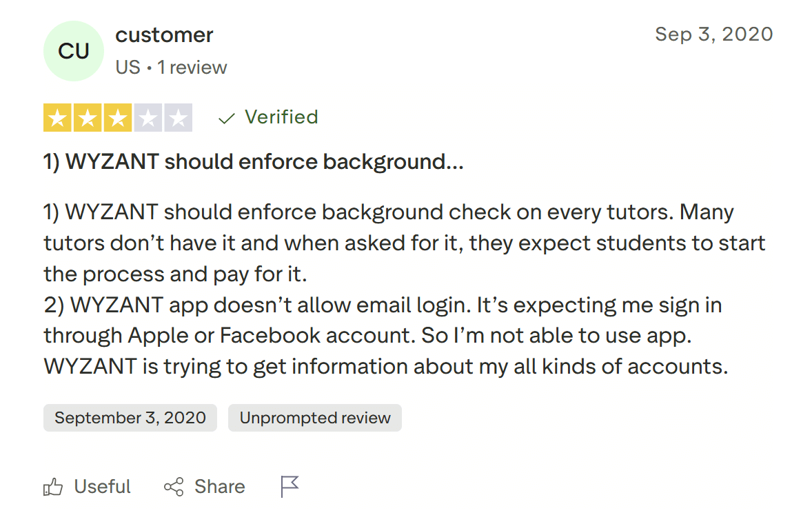Open the bold review title heading
This screenshot has height=524, width=812.
coord(253,162)
